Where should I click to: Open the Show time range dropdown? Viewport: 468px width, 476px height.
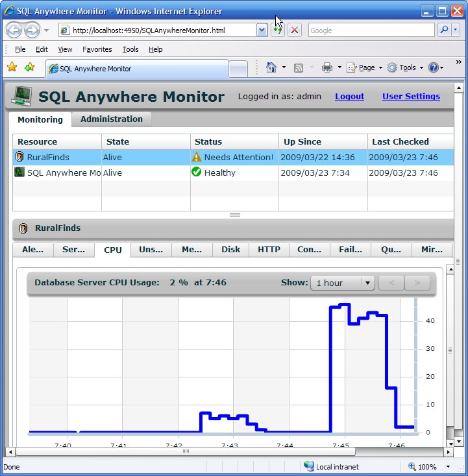[343, 283]
